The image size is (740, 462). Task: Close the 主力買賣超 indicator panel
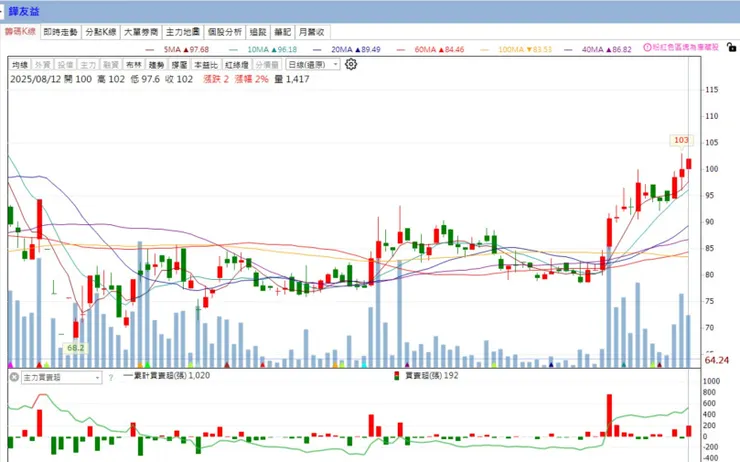14,377
